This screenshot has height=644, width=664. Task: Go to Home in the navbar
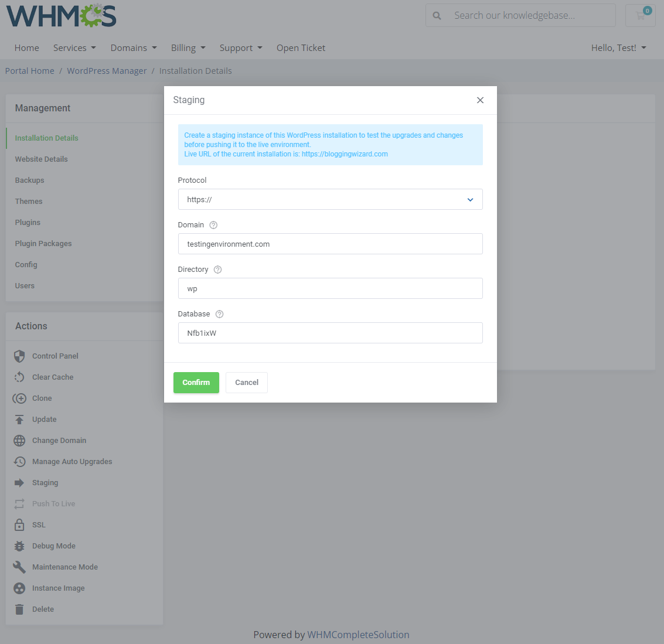point(27,48)
